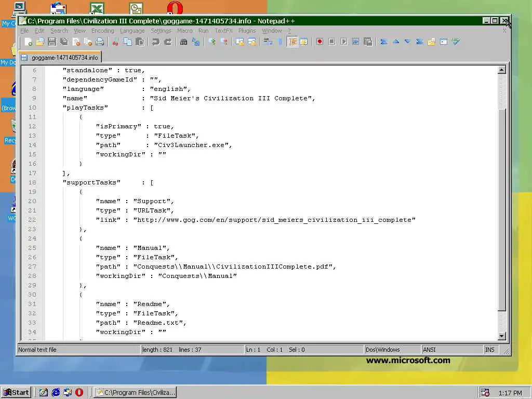Screen dimensions: 532x399
Task: Click line number 27 in the margin
Action: point(32,267)
